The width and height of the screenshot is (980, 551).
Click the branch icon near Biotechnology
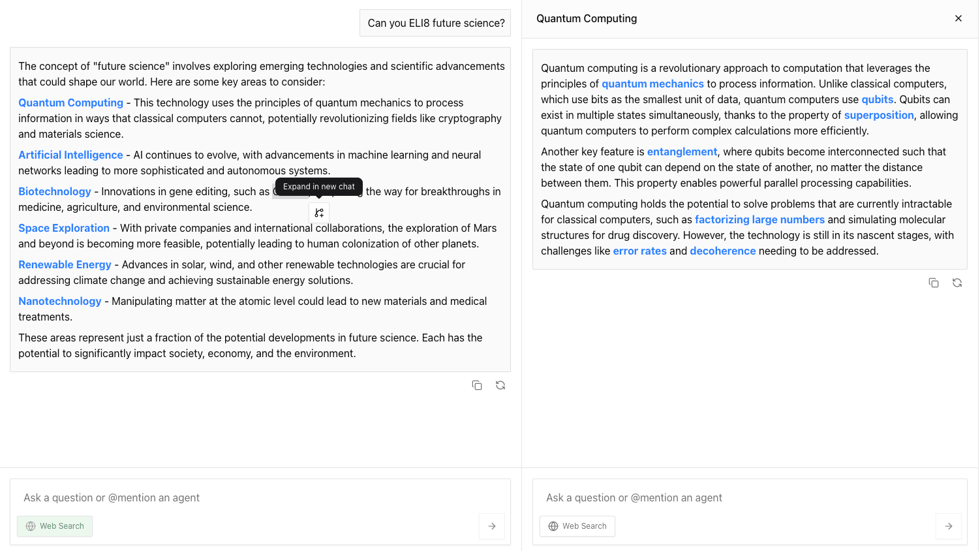coord(319,212)
